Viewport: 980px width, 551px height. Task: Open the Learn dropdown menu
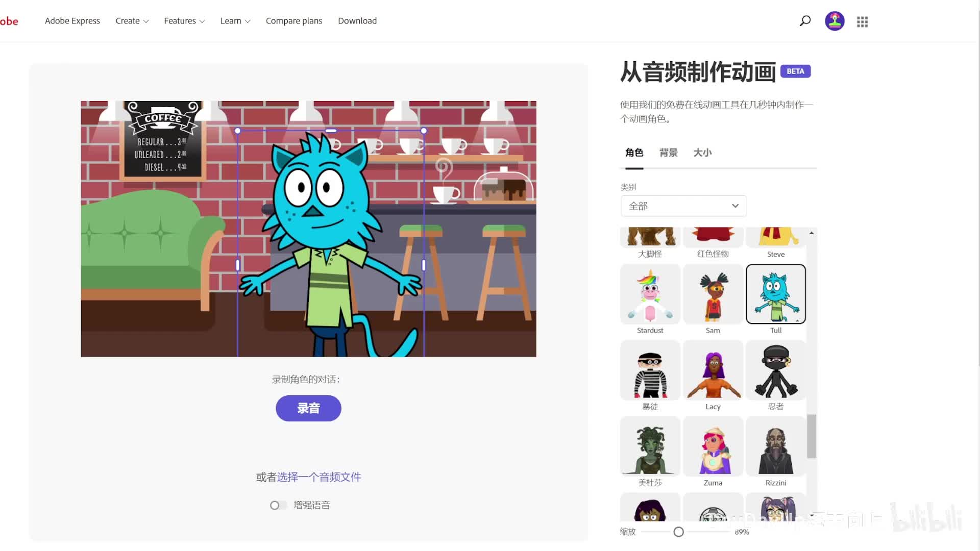point(235,21)
